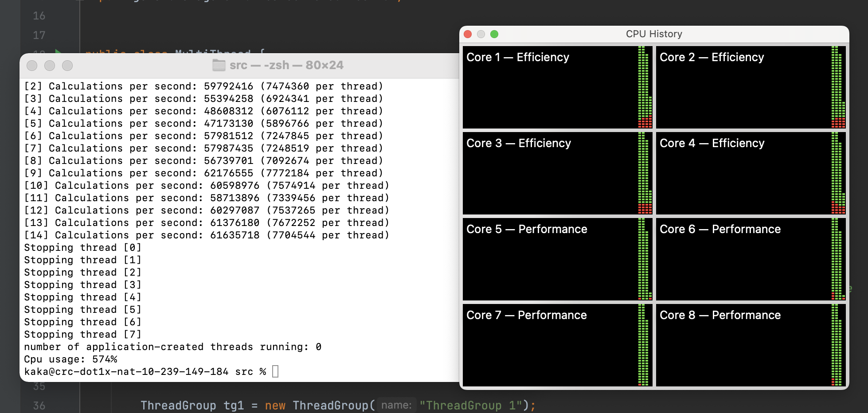This screenshot has width=868, height=413.
Task: Click line number 17 in the editor gutter
Action: [x=39, y=35]
